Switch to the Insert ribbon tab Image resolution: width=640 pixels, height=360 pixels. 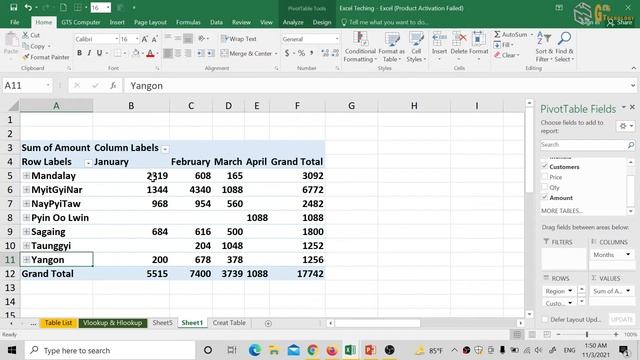pos(117,22)
